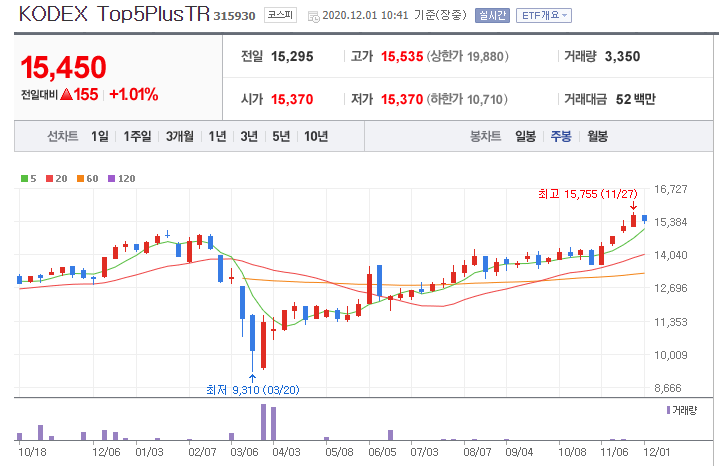The width and height of the screenshot is (719, 466).
Task: Click the latest blue candle near 12/01
Action: tap(644, 219)
